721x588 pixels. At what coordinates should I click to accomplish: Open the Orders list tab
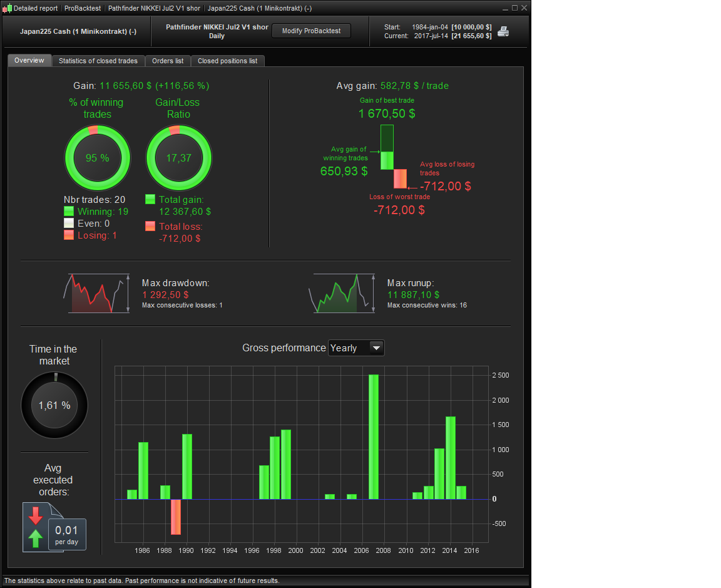[168, 61]
